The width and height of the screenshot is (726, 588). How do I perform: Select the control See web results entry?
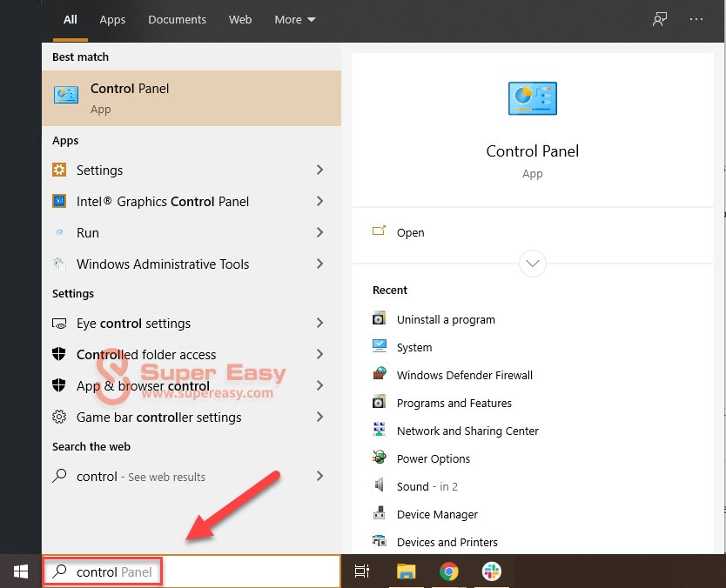tap(192, 476)
